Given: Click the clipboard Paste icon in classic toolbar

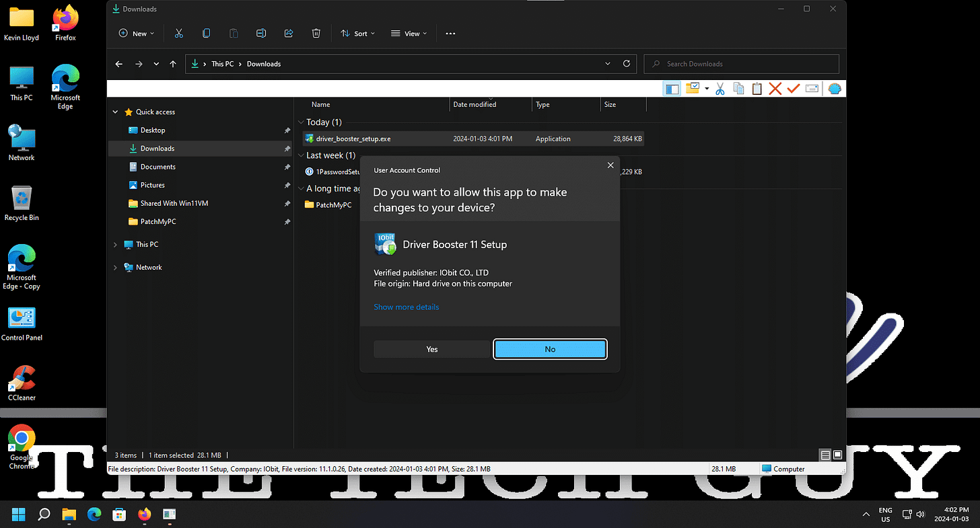Looking at the screenshot, I should [x=757, y=89].
